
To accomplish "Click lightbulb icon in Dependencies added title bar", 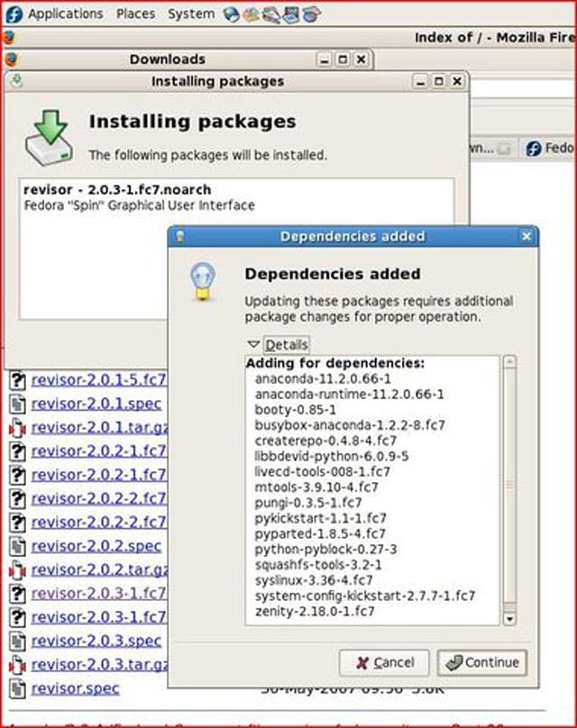I will [x=180, y=236].
